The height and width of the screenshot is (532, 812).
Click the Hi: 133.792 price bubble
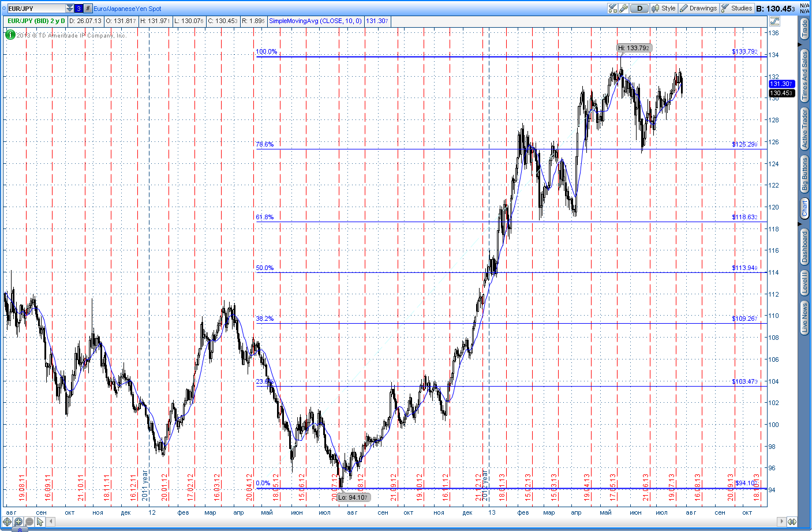(634, 48)
